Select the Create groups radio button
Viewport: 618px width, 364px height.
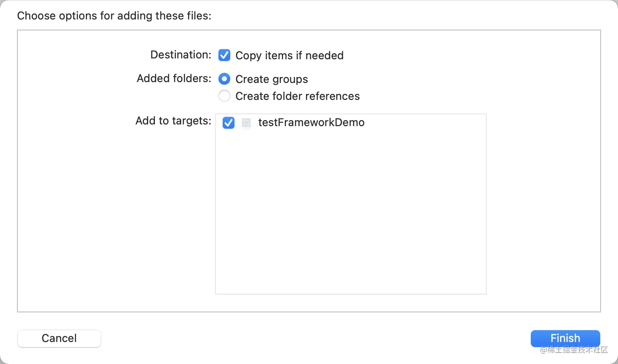tap(224, 79)
